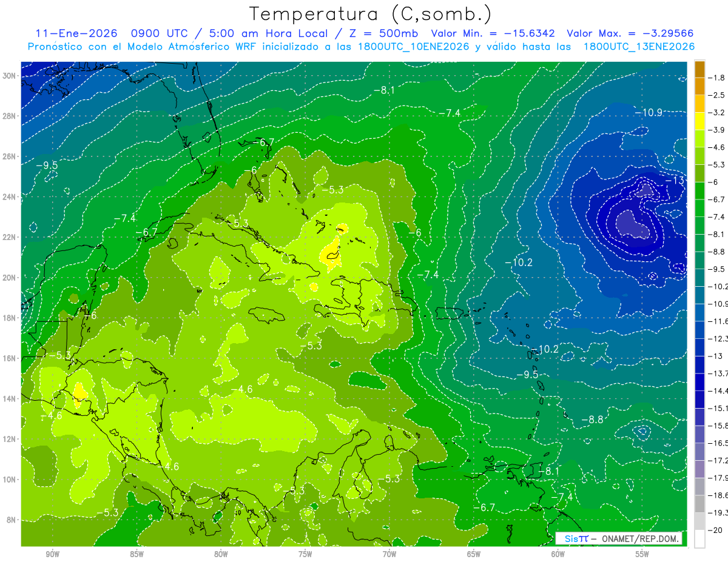Click the "1800UTC_10ENE2026" initialization text

click(x=413, y=47)
